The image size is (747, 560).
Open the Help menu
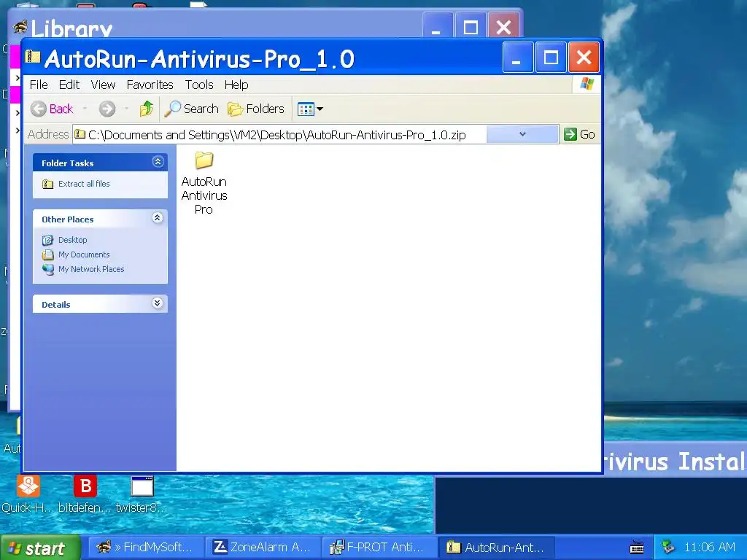[x=236, y=85]
